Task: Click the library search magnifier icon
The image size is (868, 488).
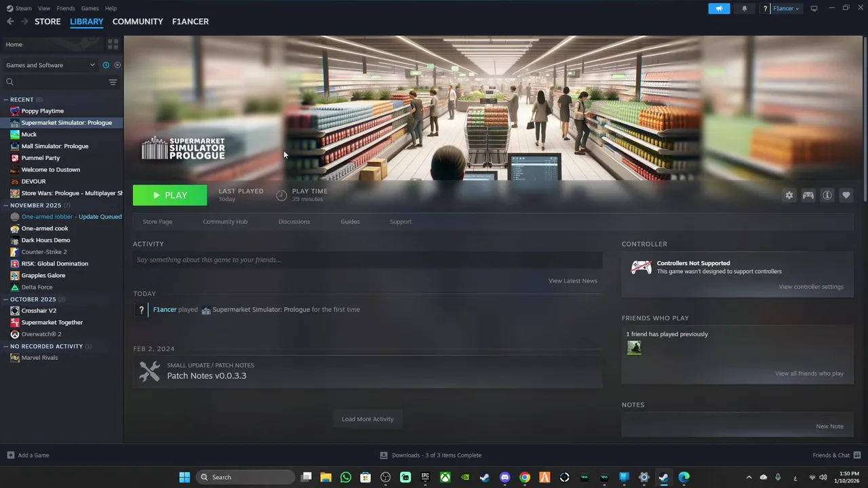Action: (9, 82)
